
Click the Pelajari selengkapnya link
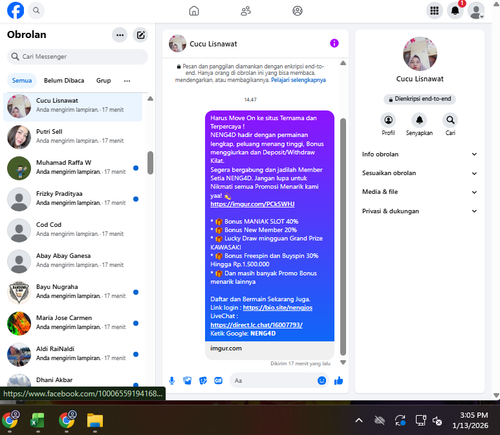[x=298, y=80]
